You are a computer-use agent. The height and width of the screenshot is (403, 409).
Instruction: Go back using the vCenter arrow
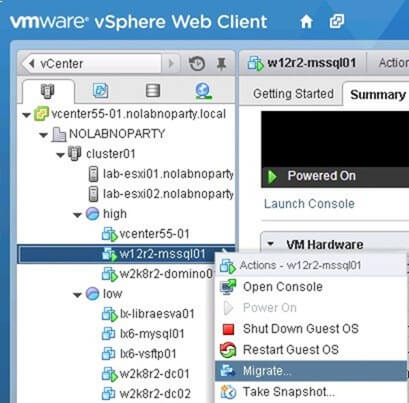click(31, 63)
